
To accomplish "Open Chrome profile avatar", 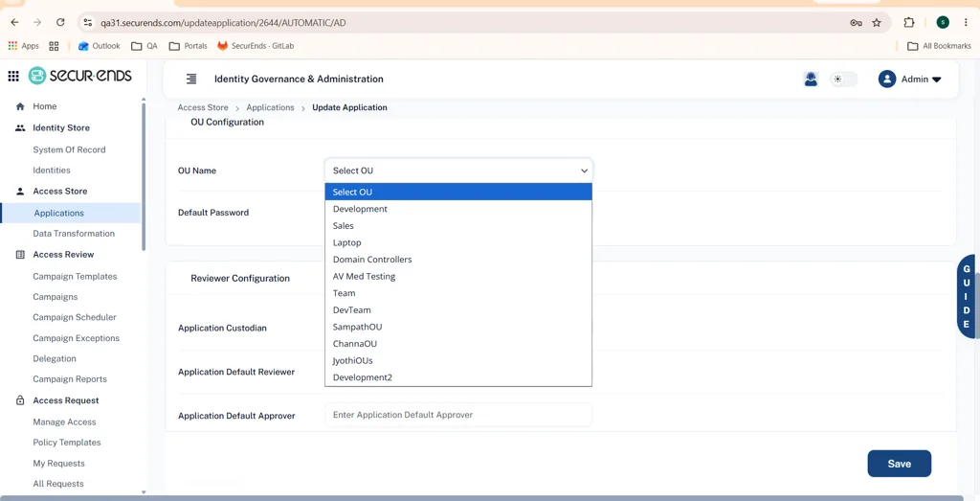I will click(943, 23).
